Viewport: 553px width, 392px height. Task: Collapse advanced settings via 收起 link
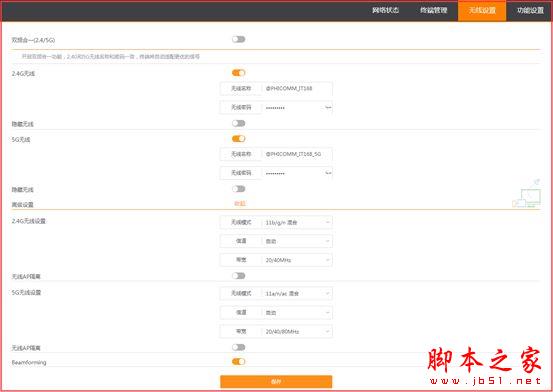[240, 204]
